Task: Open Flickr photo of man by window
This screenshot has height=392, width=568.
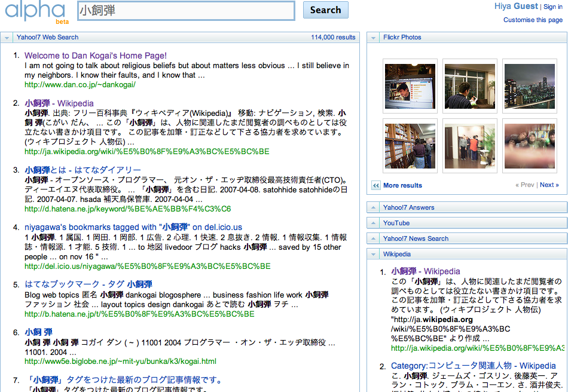Action: coord(470,86)
